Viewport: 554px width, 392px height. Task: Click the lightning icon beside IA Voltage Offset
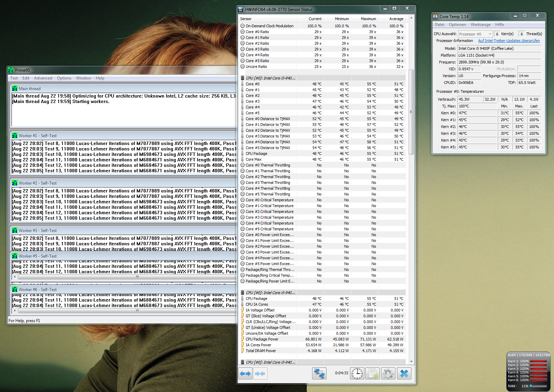click(243, 310)
